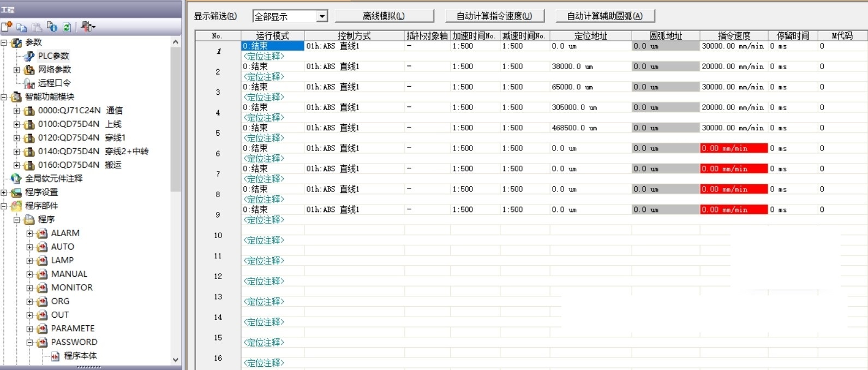
Task: Expand the MANUAL program node
Action: (30, 274)
